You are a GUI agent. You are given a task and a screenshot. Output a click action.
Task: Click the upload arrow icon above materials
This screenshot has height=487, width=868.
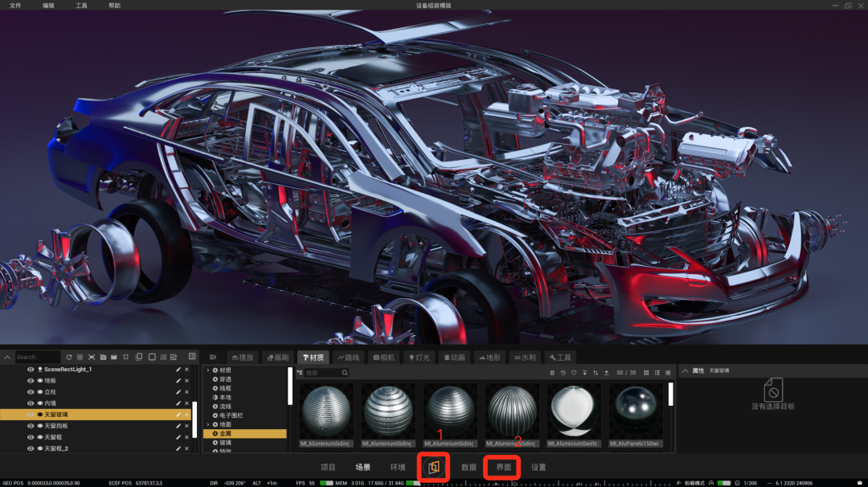point(607,372)
